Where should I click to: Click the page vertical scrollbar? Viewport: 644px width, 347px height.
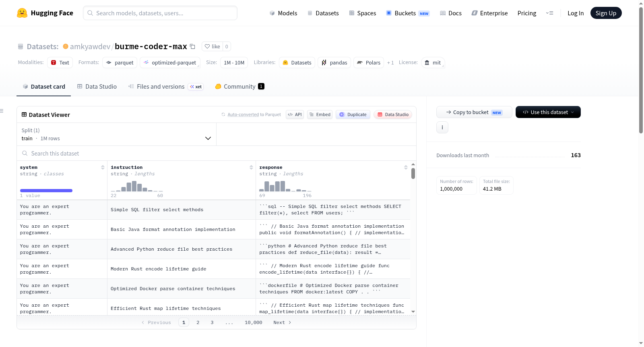(641, 69)
